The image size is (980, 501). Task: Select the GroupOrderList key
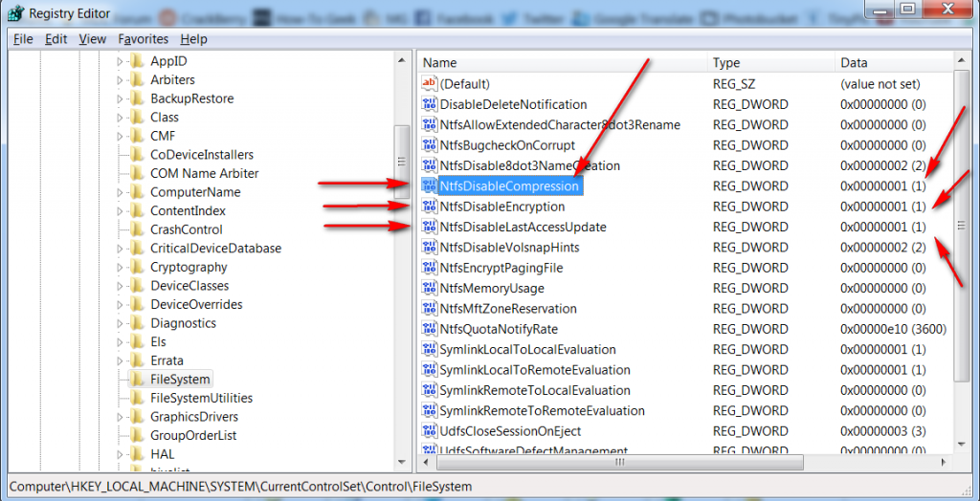(193, 435)
